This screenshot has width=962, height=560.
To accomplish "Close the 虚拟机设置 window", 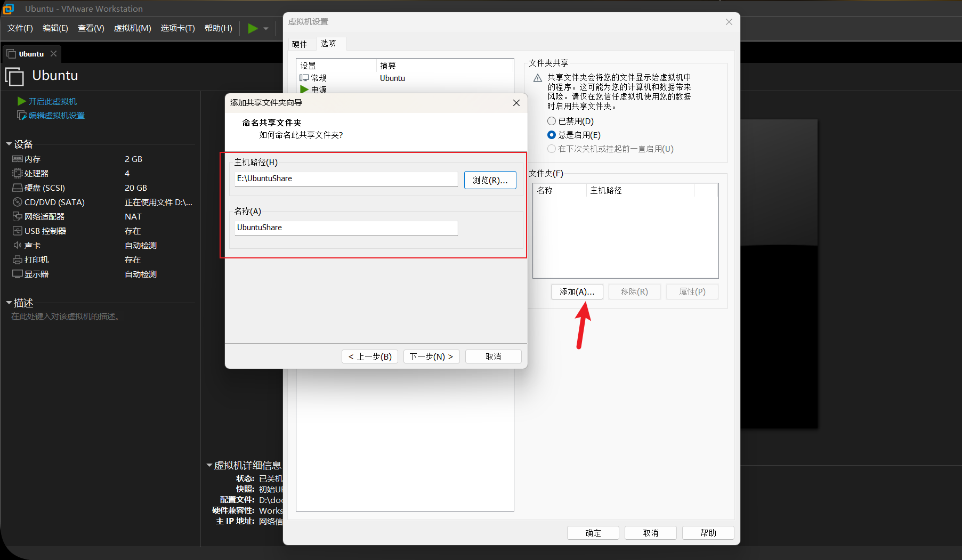I will (729, 22).
